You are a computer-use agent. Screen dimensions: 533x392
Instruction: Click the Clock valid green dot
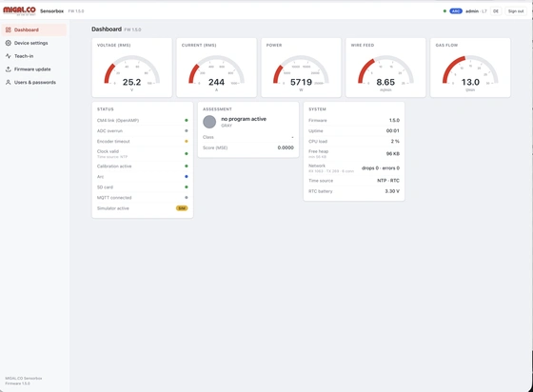click(187, 153)
